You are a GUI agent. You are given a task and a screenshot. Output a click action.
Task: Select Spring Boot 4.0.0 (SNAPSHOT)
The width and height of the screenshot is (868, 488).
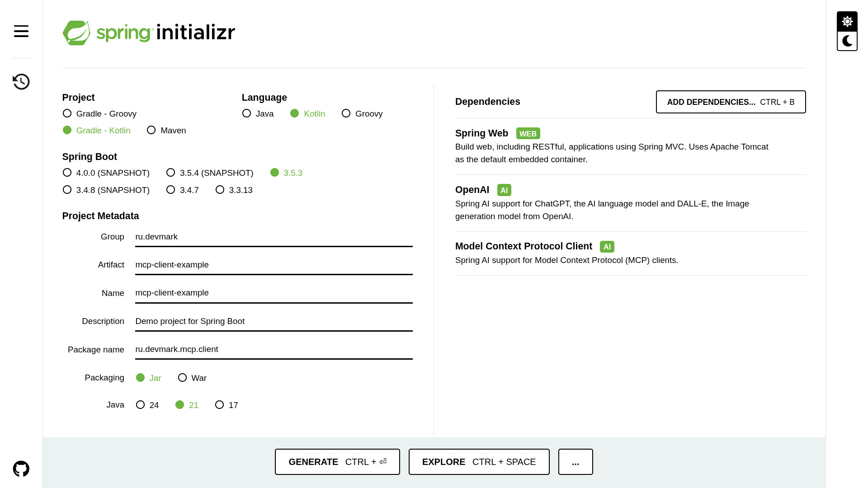point(106,173)
